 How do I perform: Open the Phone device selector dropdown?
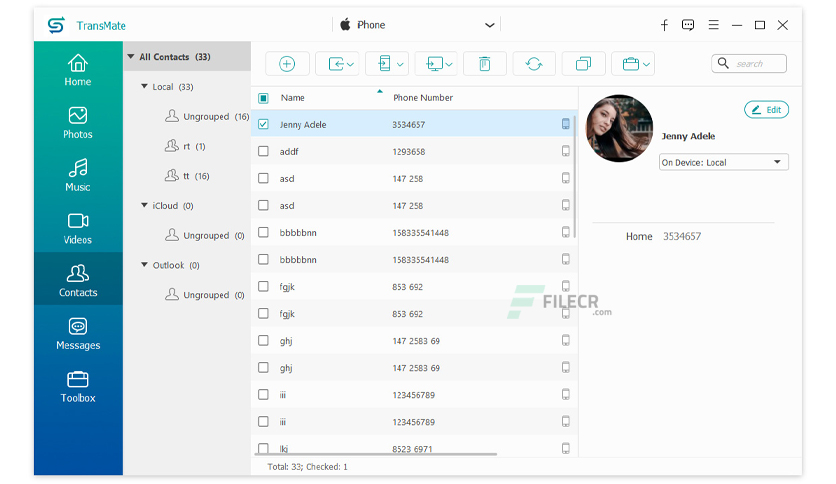(x=417, y=25)
